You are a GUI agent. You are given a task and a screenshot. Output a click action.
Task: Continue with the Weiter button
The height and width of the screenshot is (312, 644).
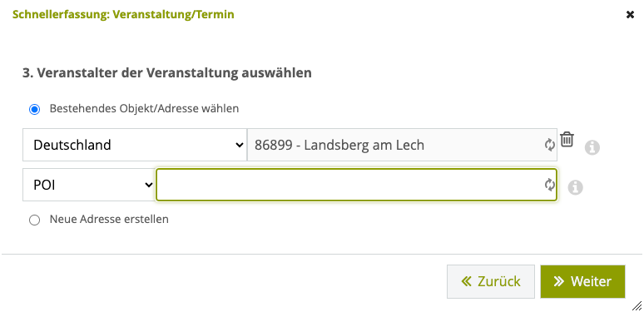pos(582,281)
